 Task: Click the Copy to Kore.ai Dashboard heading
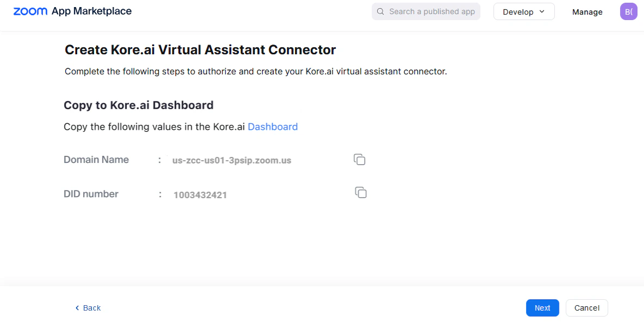pos(139,105)
